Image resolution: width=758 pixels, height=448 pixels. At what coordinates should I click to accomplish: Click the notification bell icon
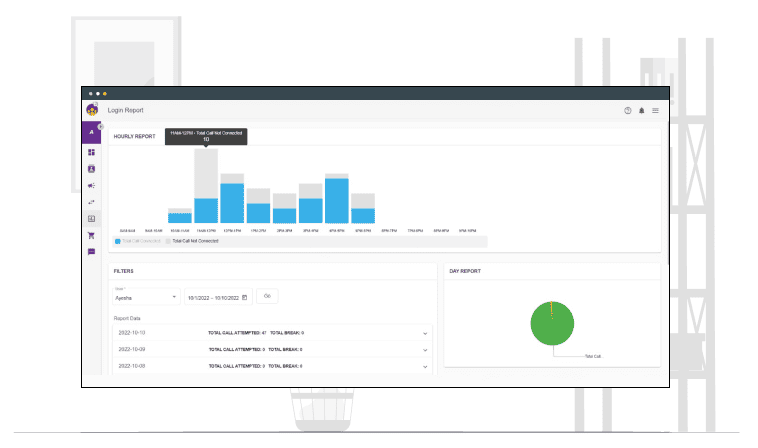[641, 110]
